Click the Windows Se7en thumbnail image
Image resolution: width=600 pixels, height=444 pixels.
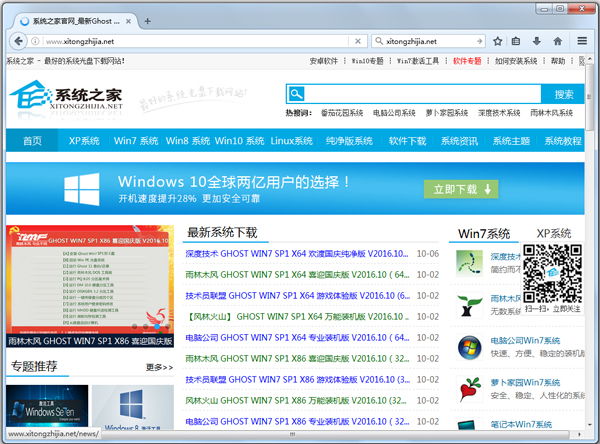click(47, 408)
